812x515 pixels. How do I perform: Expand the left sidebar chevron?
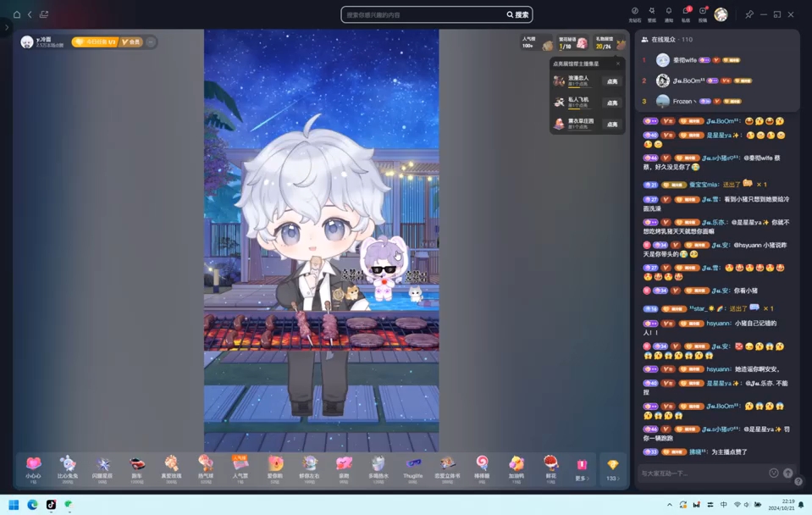[x=6, y=27]
